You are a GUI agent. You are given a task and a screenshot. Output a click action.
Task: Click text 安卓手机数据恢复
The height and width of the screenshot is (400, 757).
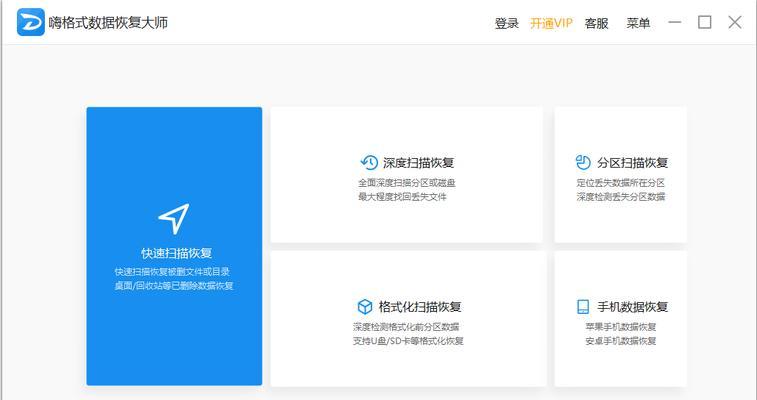621,341
